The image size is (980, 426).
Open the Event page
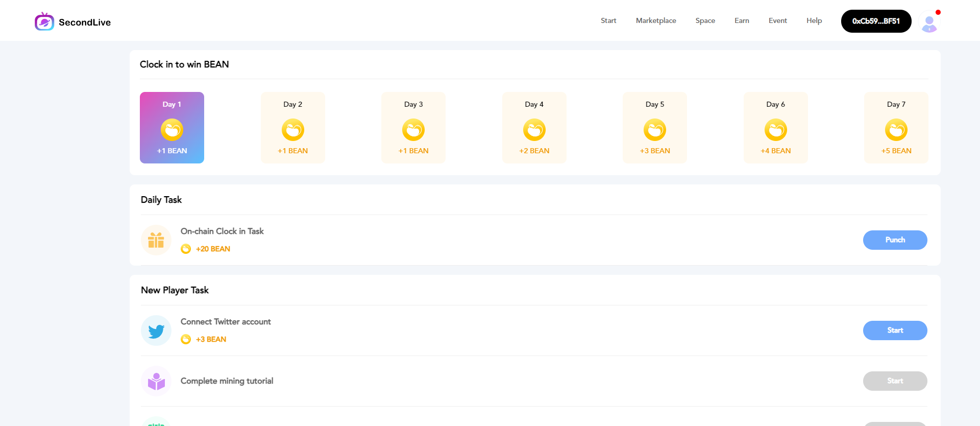pyautogui.click(x=778, y=21)
